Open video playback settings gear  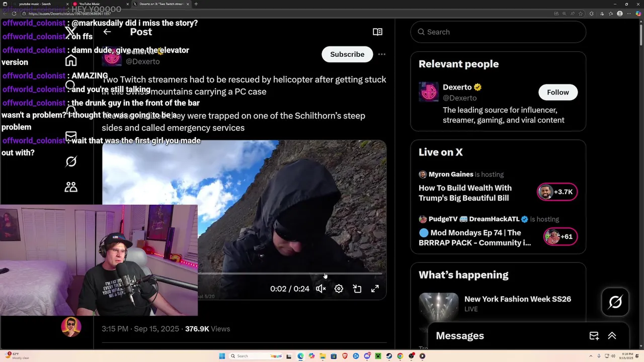pyautogui.click(x=339, y=289)
